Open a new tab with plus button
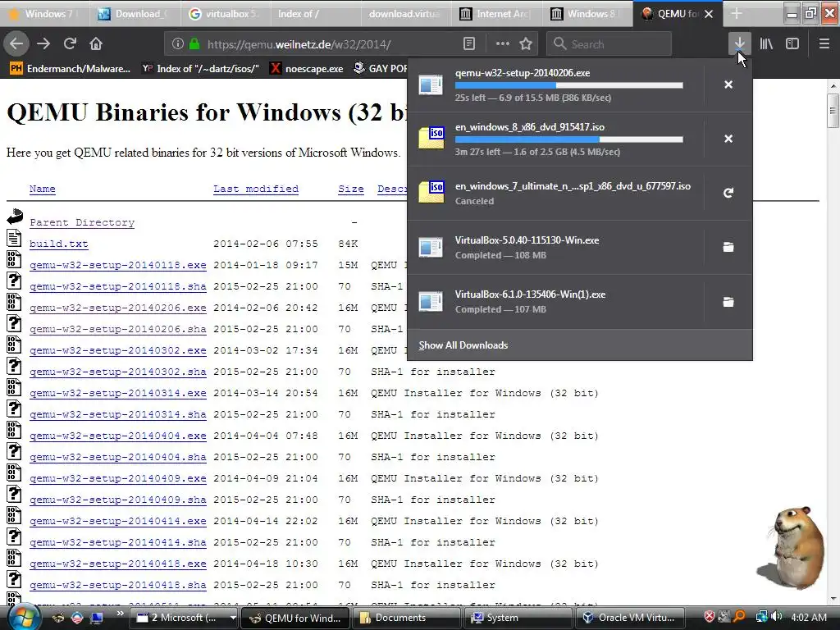 [737, 14]
